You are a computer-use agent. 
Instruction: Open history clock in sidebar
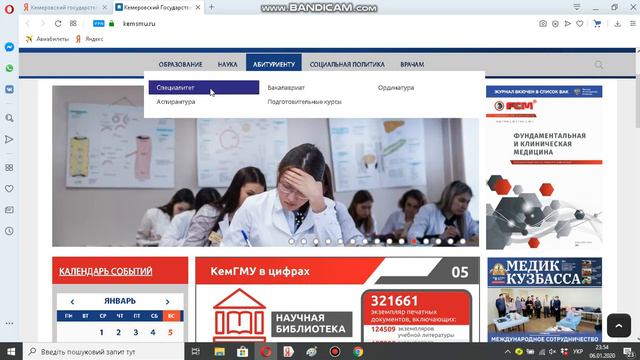[x=9, y=231]
